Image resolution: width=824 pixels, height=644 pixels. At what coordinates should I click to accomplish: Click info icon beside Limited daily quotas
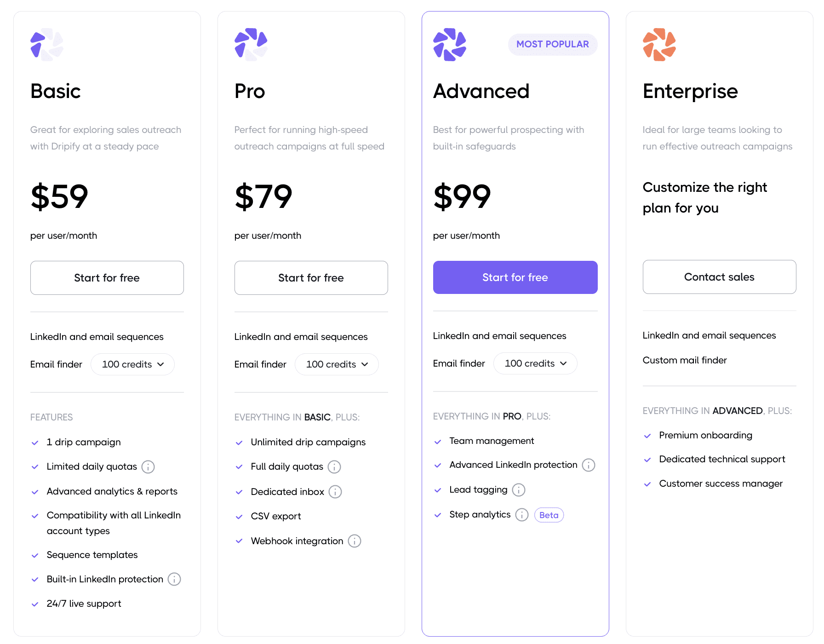coord(148,467)
